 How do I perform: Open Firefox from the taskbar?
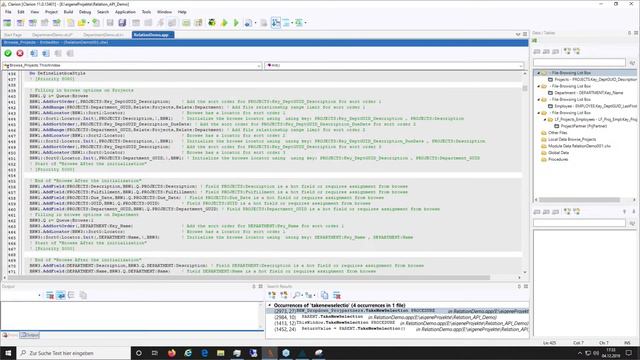point(171,353)
